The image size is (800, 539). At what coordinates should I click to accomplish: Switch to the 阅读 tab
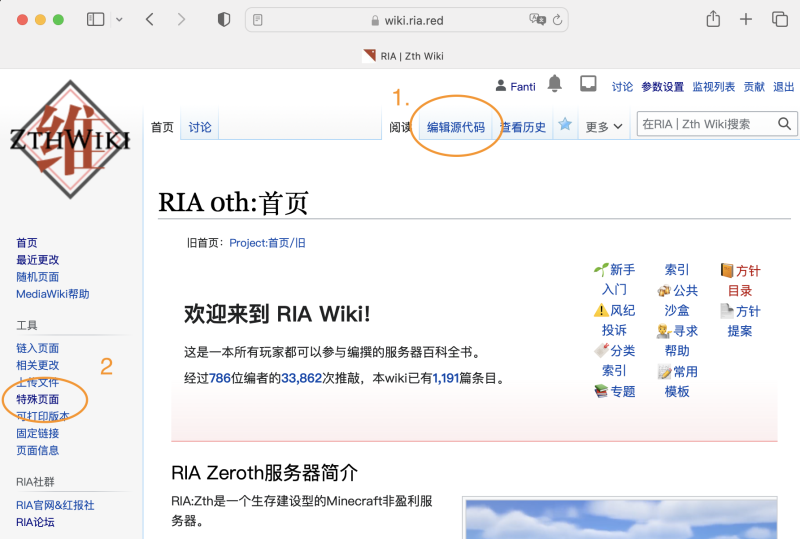[x=400, y=127]
